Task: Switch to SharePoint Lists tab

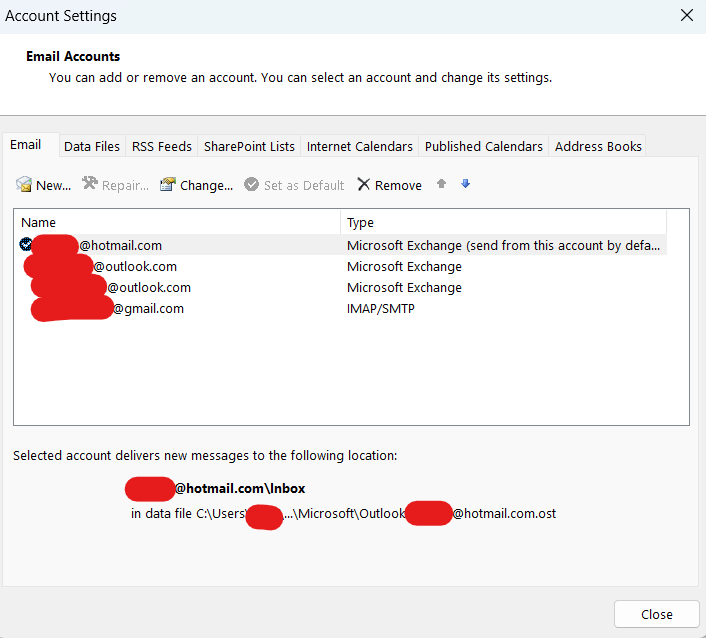Action: click(249, 146)
